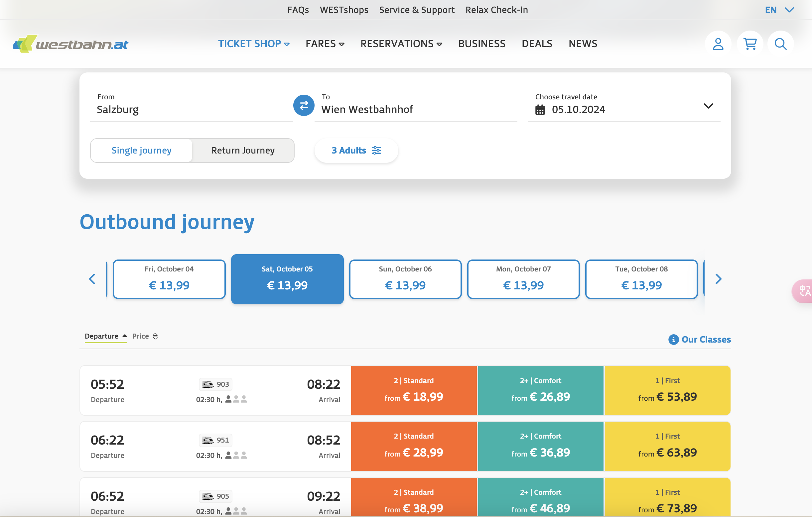Click the 08:52 arrival time
The width and height of the screenshot is (812, 517).
[324, 440]
